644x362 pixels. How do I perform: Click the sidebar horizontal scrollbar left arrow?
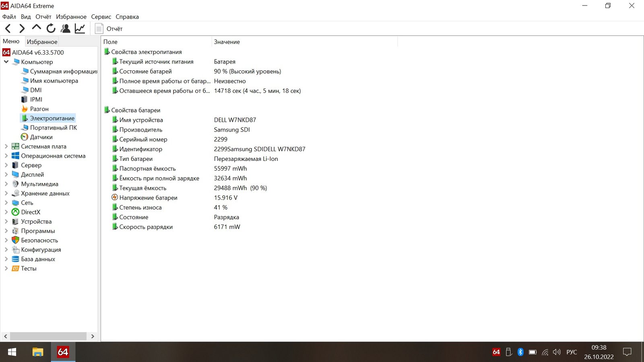pos(5,336)
